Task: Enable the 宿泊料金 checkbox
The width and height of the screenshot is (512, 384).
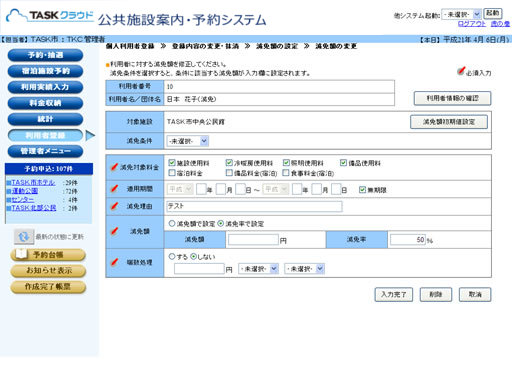Action: tap(172, 173)
